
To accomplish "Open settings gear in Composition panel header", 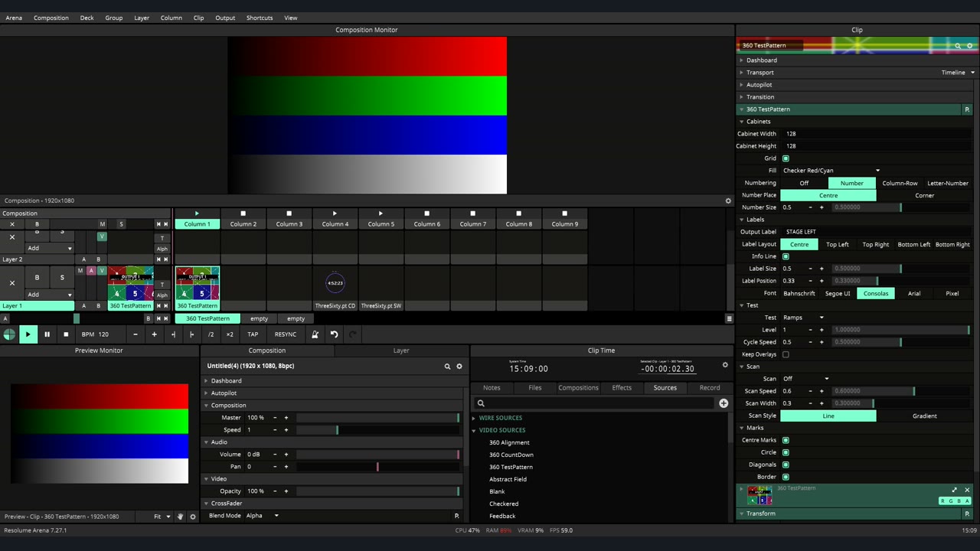I will click(459, 367).
